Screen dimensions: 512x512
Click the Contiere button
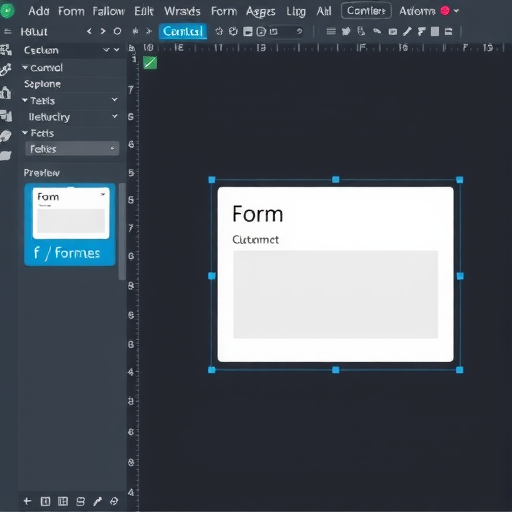point(366,11)
